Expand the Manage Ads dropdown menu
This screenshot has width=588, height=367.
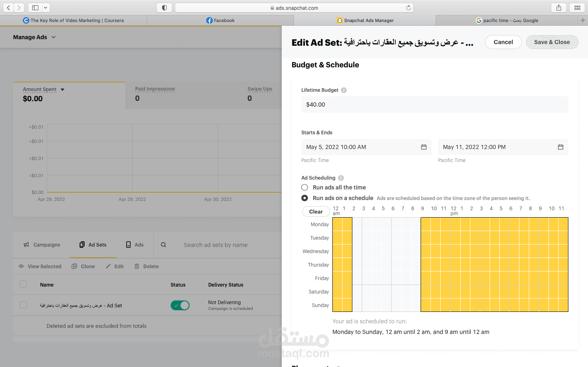pyautogui.click(x=53, y=37)
